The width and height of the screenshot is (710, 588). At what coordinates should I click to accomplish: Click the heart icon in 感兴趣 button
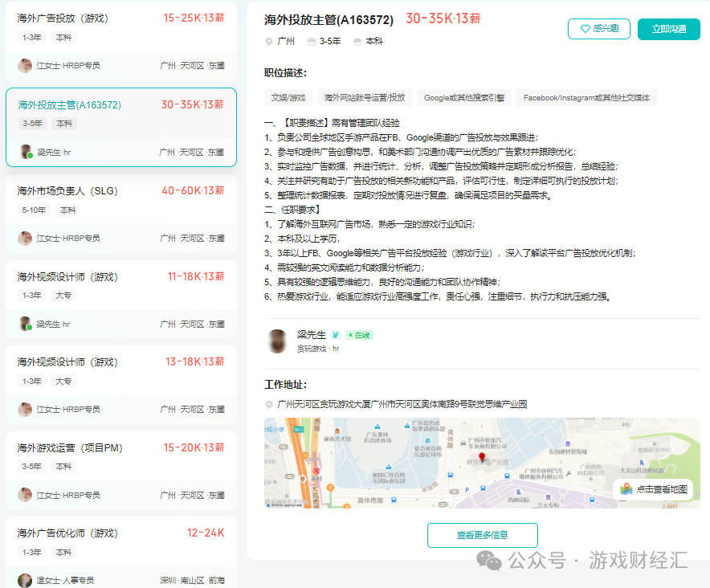584,29
